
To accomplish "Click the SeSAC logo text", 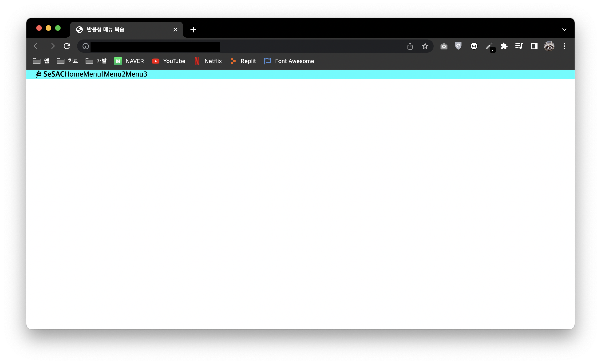I will pos(54,74).
